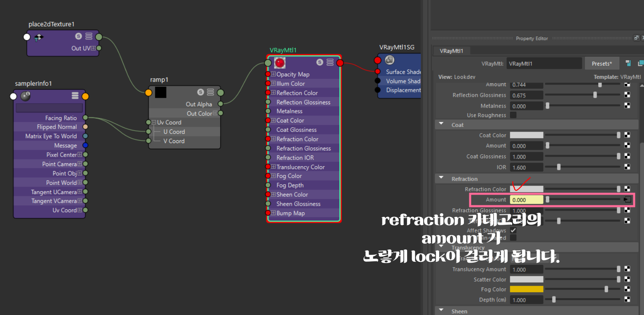Click the Scatter Color swatch
Image resolution: width=644 pixels, height=315 pixels.
click(x=527, y=279)
